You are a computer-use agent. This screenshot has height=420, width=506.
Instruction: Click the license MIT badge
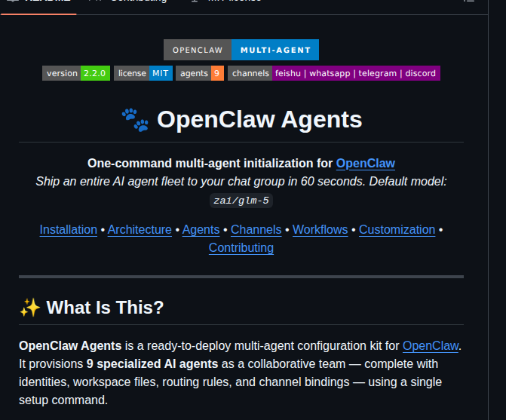tap(143, 73)
